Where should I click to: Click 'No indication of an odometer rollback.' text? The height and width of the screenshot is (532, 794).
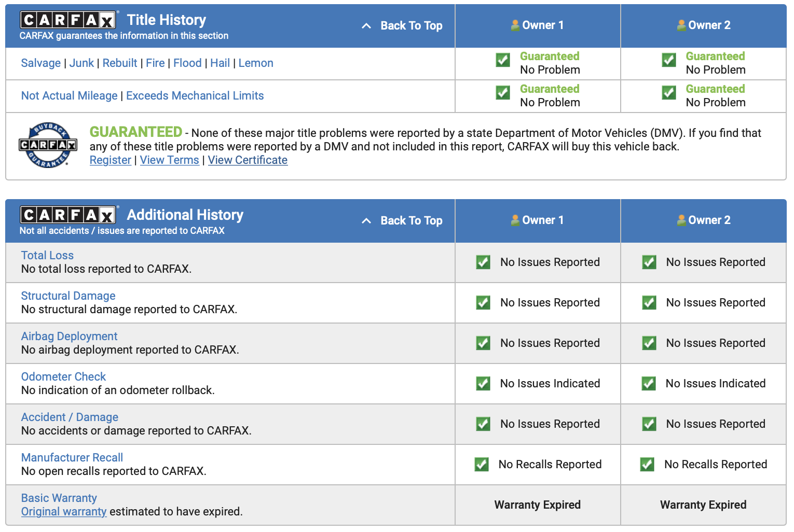pos(118,390)
